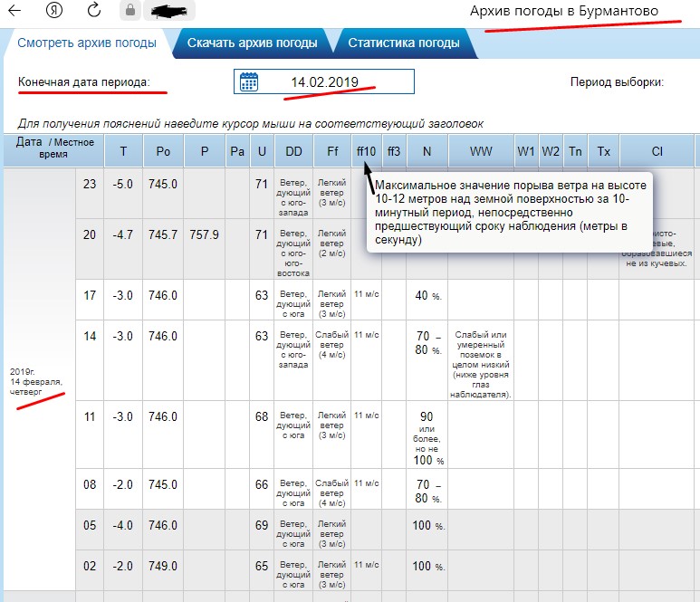
Task: Click pressure 746.0 in the 05 hour row
Action: [163, 525]
